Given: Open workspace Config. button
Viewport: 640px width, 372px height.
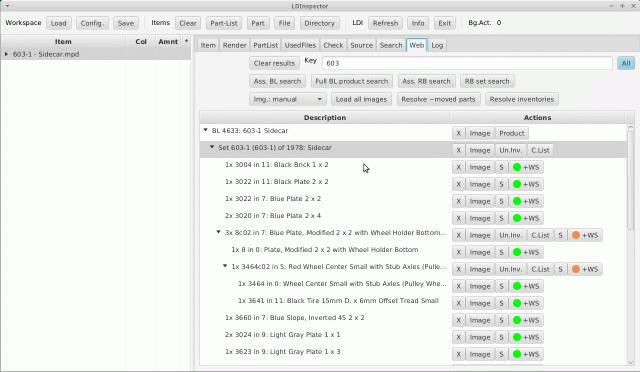Looking at the screenshot, I should tap(92, 23).
